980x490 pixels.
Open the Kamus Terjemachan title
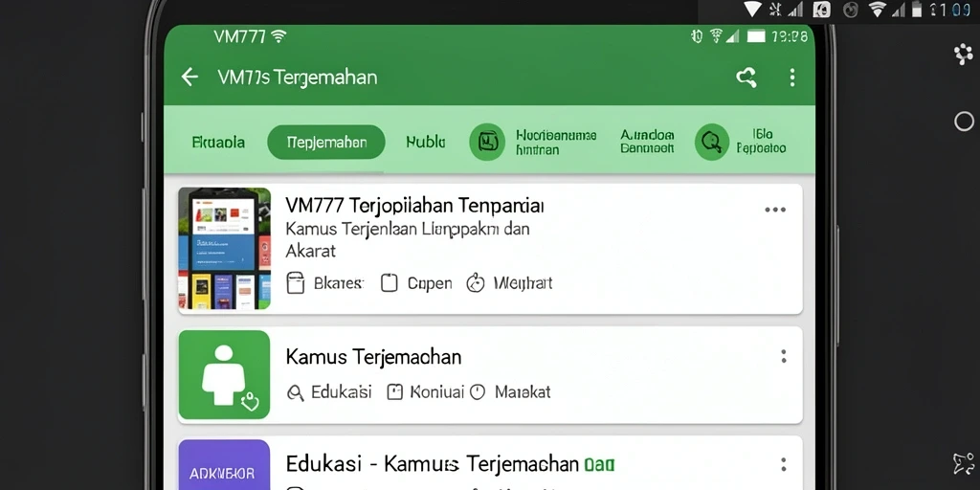coord(374,357)
